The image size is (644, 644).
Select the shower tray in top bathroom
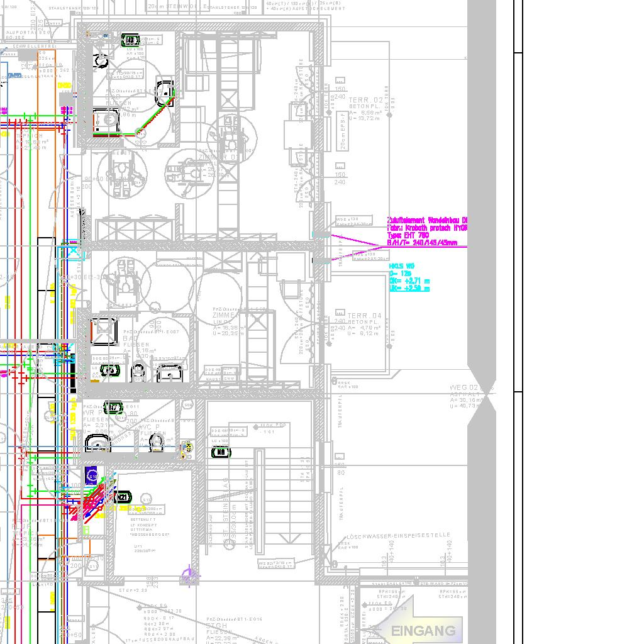107,121
